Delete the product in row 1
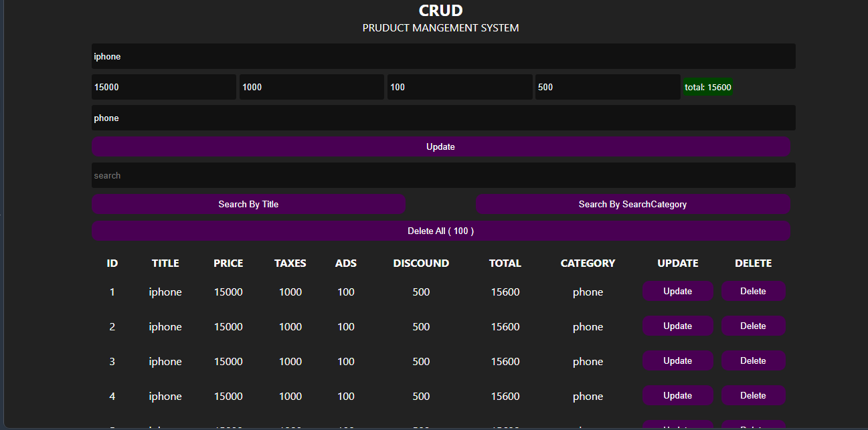Viewport: 868px width, 430px height. 753,291
